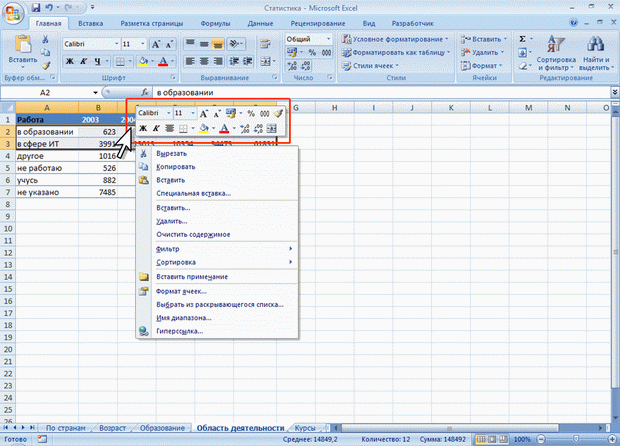The image size is (620, 446).
Task: Click AutoSum sigma icon
Action: click(x=522, y=39)
